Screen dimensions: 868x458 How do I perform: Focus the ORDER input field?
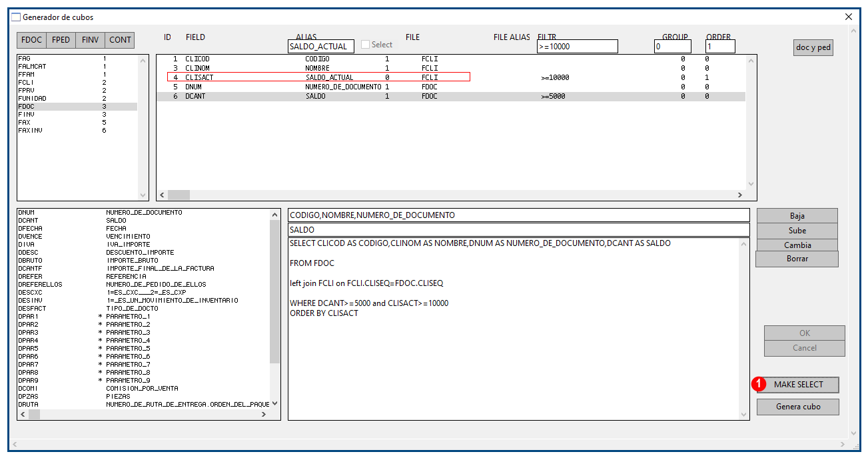720,47
